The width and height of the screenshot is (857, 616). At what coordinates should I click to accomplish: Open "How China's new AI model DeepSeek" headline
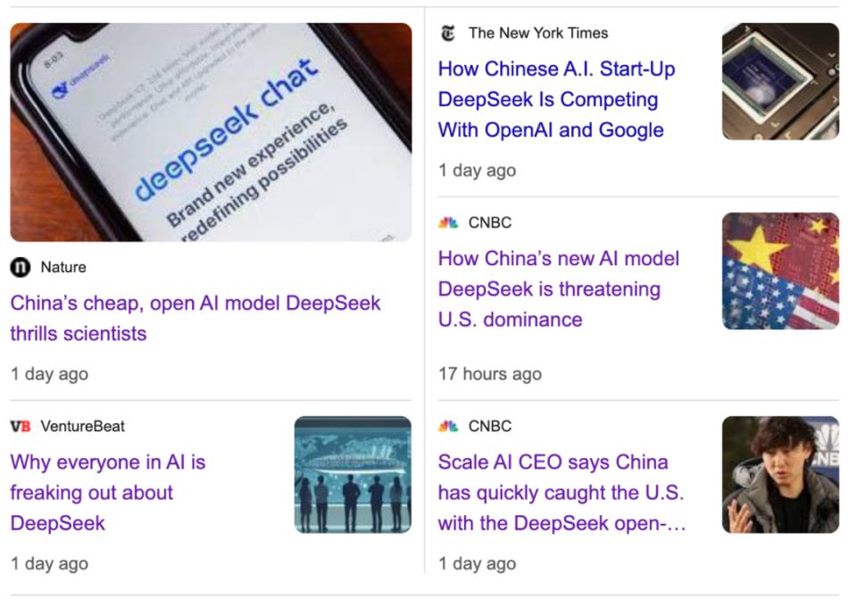(559, 289)
